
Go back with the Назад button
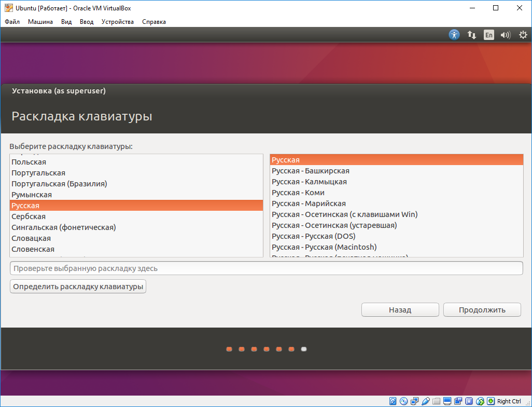(400, 310)
